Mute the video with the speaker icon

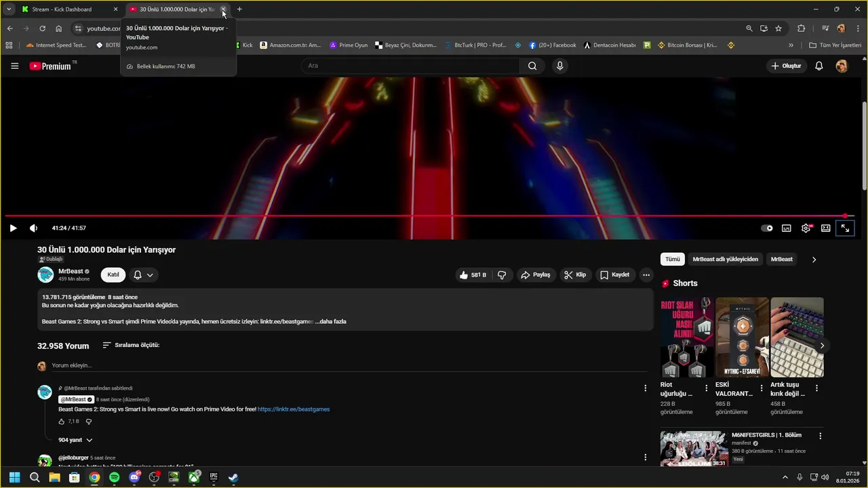coord(33,228)
